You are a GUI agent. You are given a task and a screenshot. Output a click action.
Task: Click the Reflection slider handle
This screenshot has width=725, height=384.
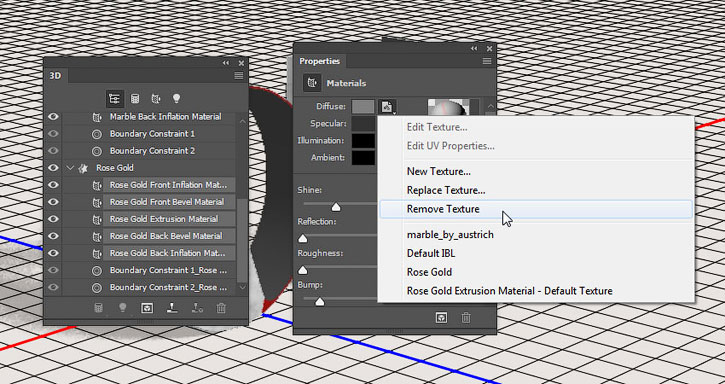[303, 239]
